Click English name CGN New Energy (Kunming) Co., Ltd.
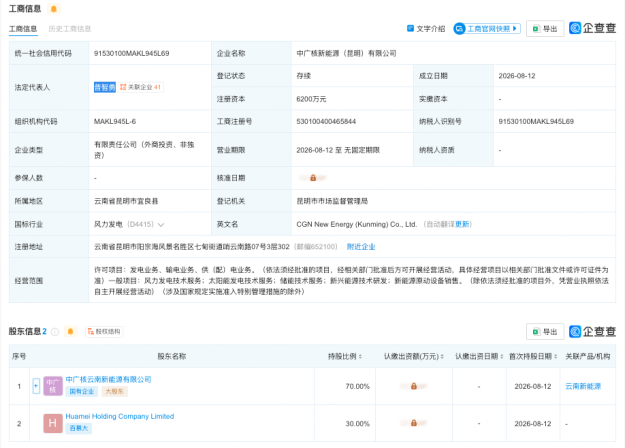Screen dimensions: 625x448 click(x=357, y=224)
